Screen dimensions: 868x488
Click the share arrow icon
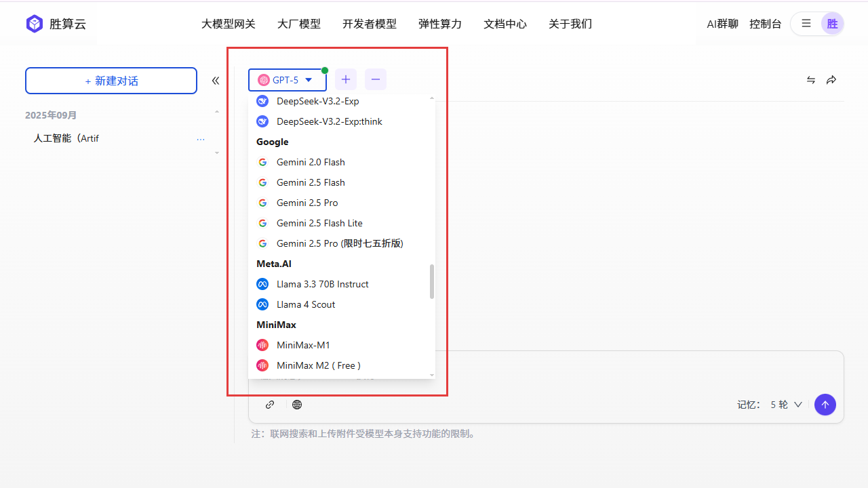click(831, 80)
